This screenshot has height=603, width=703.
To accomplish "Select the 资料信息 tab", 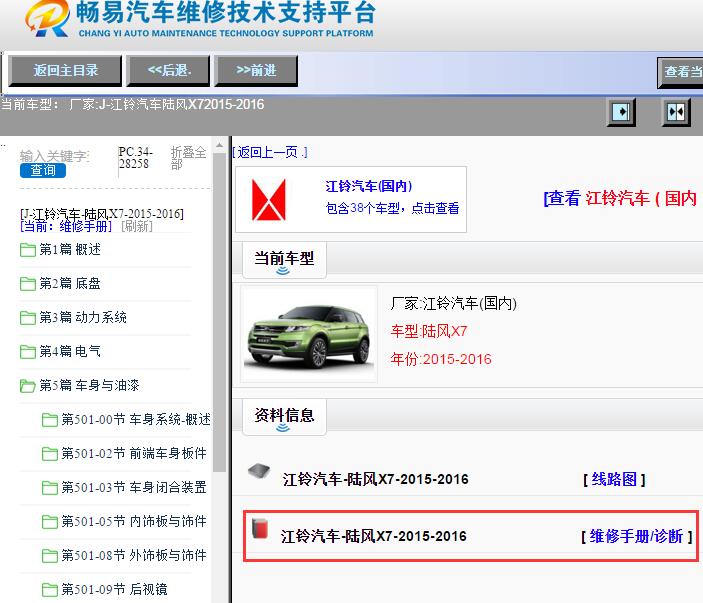I will pyautogui.click(x=284, y=417).
